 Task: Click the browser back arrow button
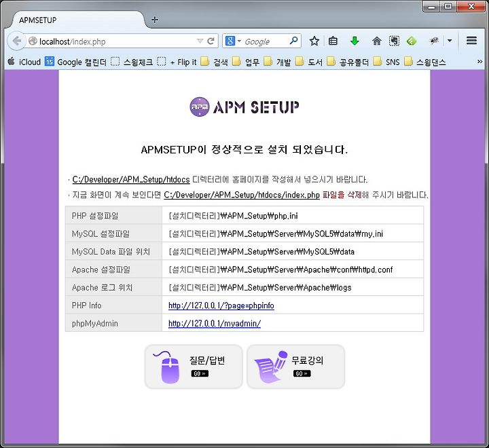point(16,41)
